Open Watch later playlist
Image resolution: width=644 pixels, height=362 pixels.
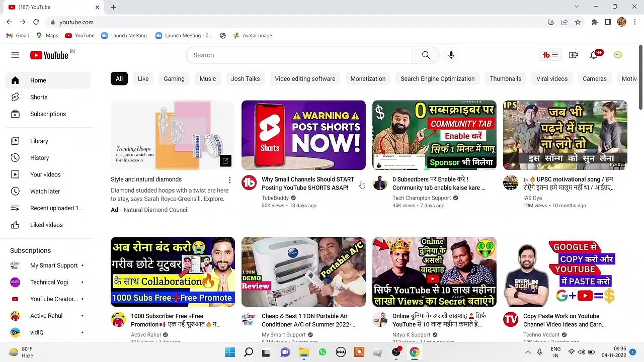[48, 192]
